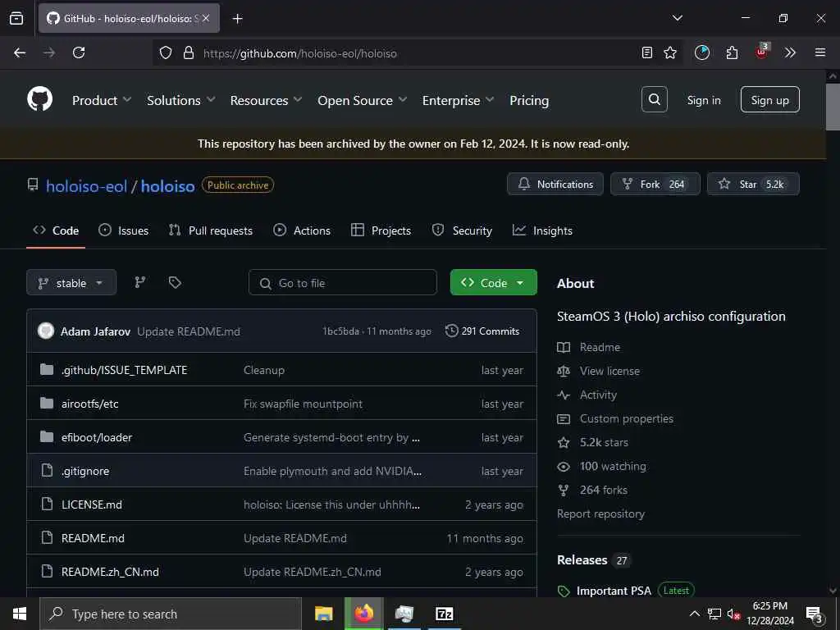840x630 pixels.
Task: Open a new browser tab with plus
Action: (238, 19)
